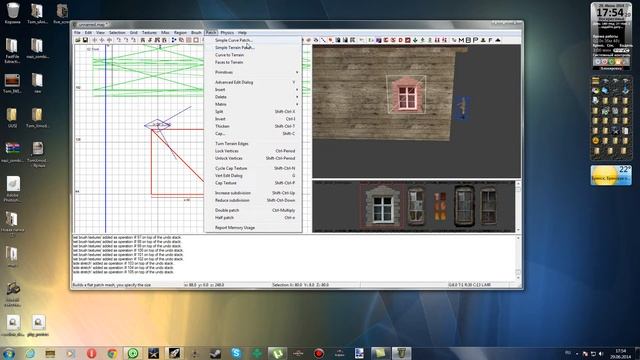Expand the Primitives submenu

pos(253,72)
